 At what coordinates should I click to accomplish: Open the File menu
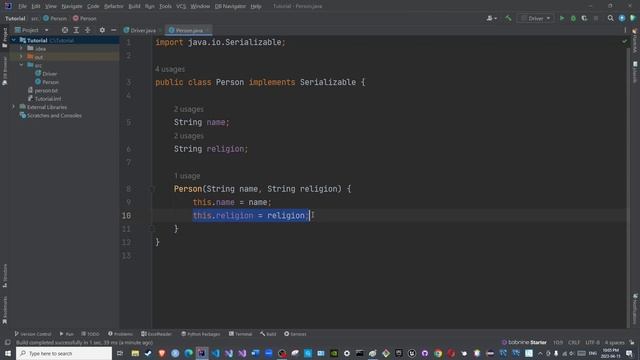tap(22, 6)
